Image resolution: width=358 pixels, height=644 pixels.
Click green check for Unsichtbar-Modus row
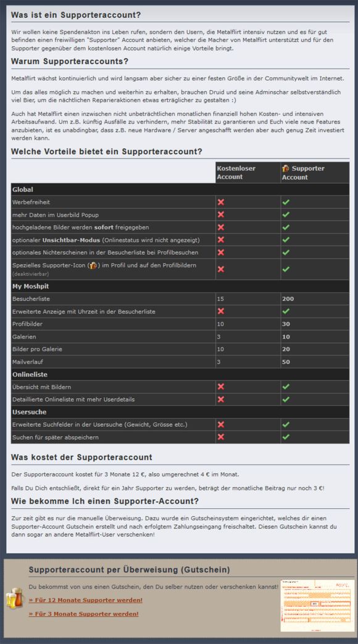click(286, 239)
